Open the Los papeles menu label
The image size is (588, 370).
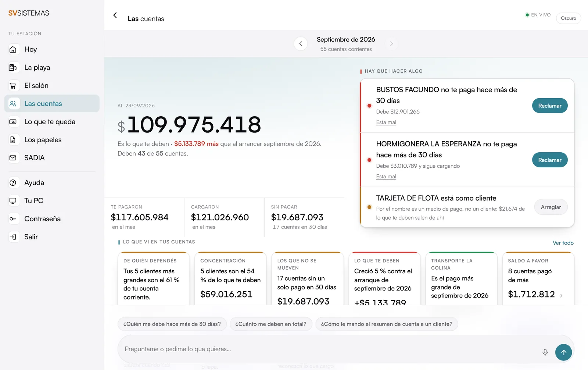click(43, 140)
